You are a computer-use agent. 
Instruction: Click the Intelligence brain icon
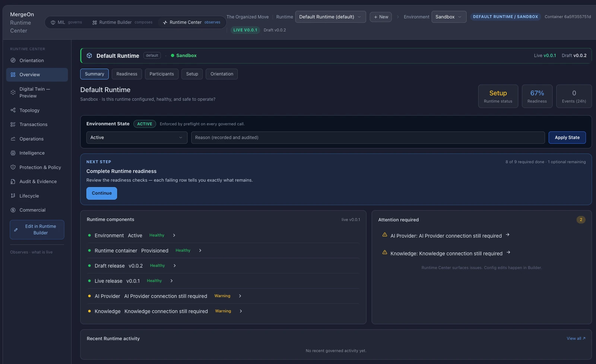13,153
